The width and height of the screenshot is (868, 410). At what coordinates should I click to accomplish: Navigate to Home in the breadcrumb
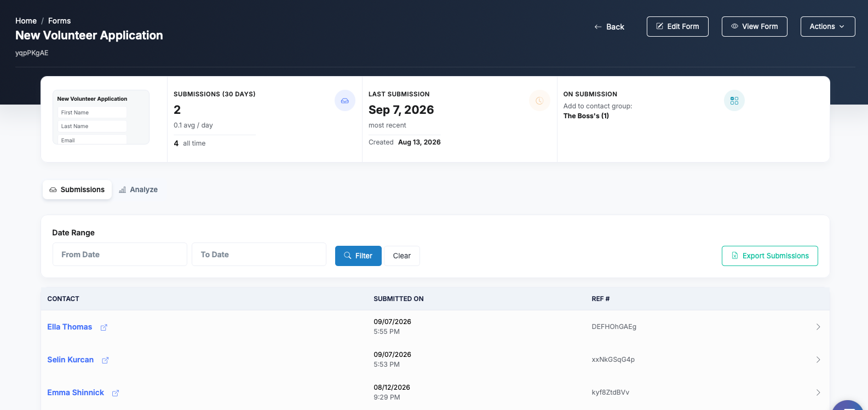(26, 21)
